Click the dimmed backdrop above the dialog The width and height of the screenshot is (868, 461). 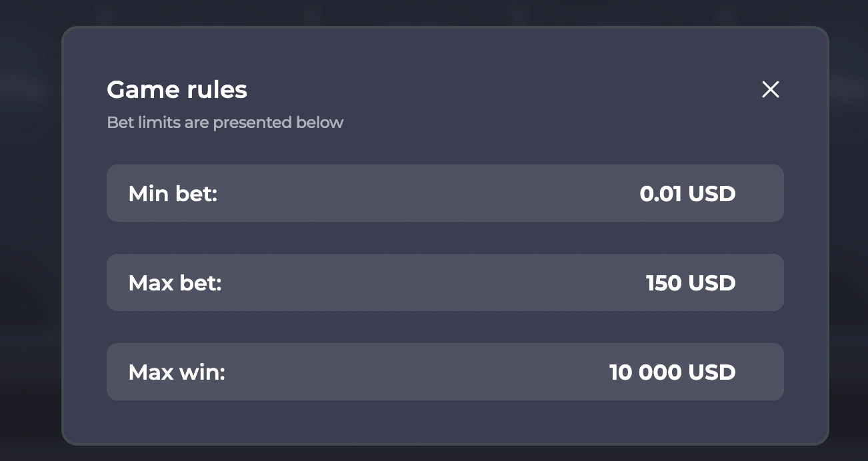433,12
